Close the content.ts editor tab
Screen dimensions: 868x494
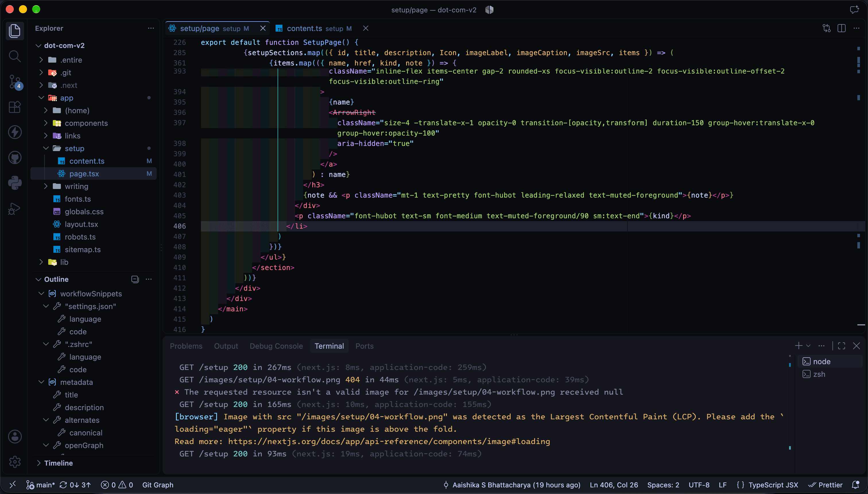[x=365, y=28]
